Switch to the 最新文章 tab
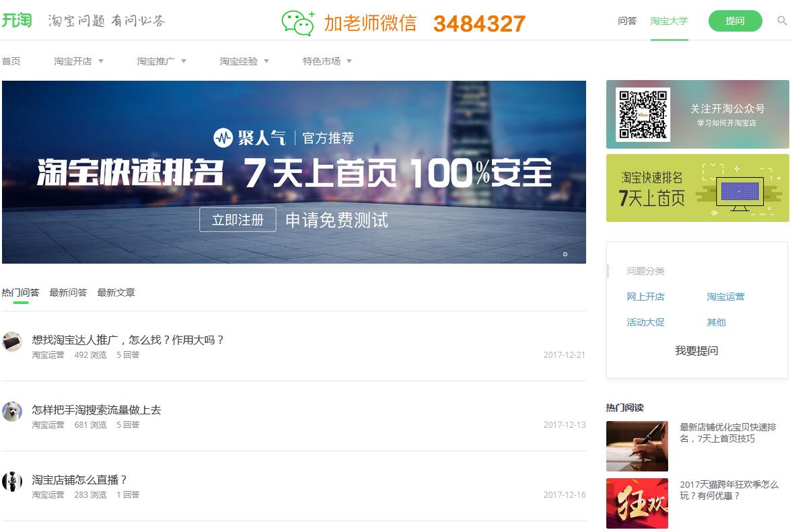 pos(116,293)
